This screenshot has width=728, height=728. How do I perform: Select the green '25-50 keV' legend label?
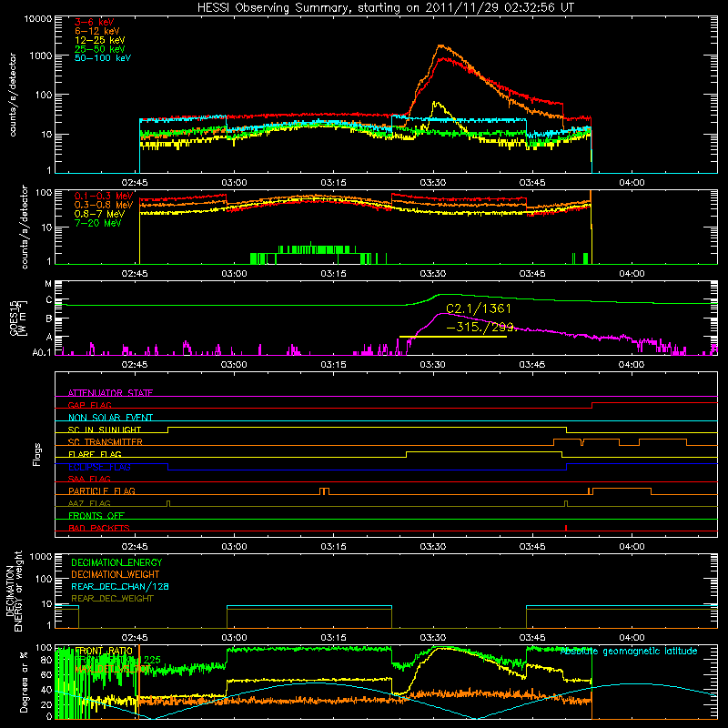point(100,49)
